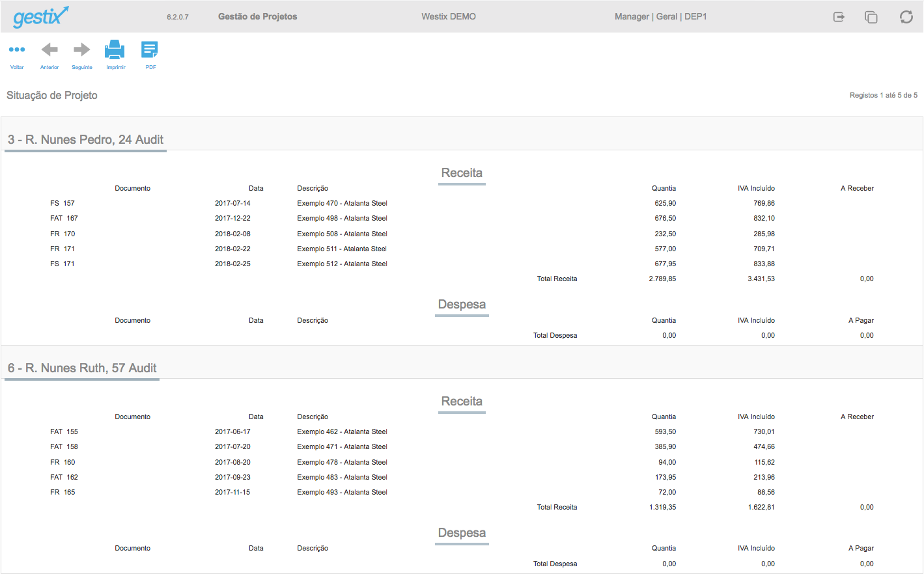
Task: Click the Anterior left arrow
Action: coord(49,49)
